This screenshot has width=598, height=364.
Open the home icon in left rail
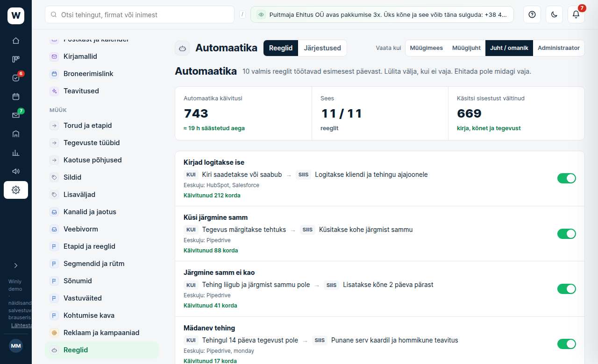[16, 41]
